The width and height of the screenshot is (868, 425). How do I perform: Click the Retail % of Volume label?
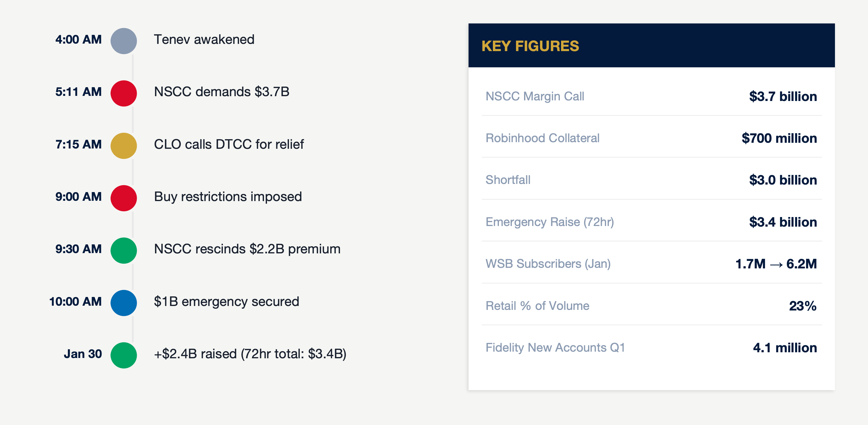[x=537, y=306]
